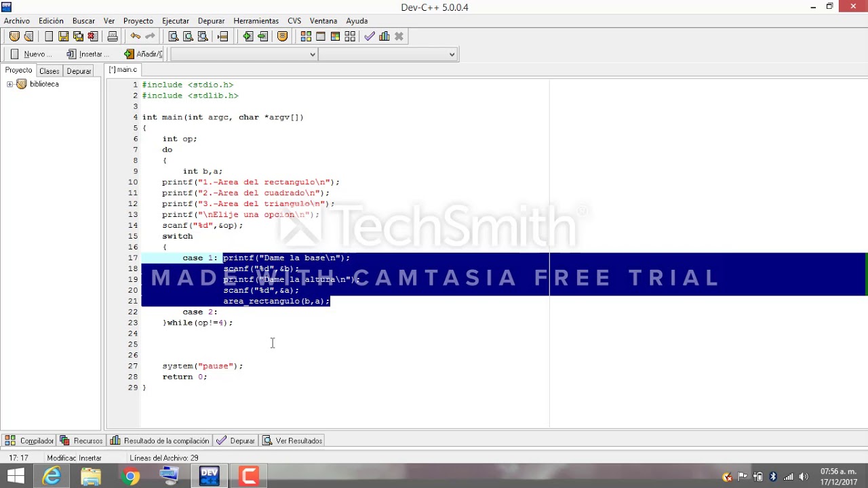This screenshot has height=488, width=868.
Task: Open the Resultado de la compilación tab
Action: [159, 441]
